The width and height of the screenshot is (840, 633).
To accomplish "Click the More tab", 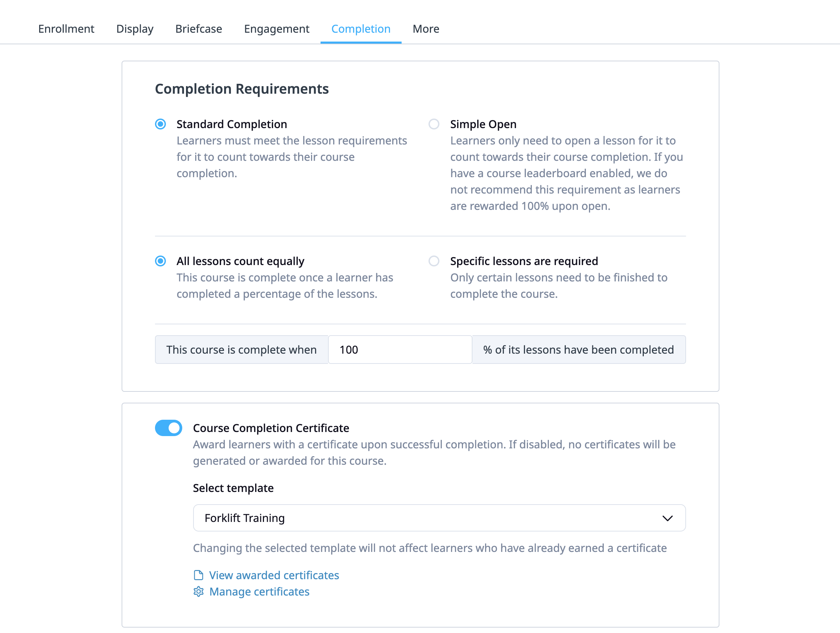I will (426, 29).
